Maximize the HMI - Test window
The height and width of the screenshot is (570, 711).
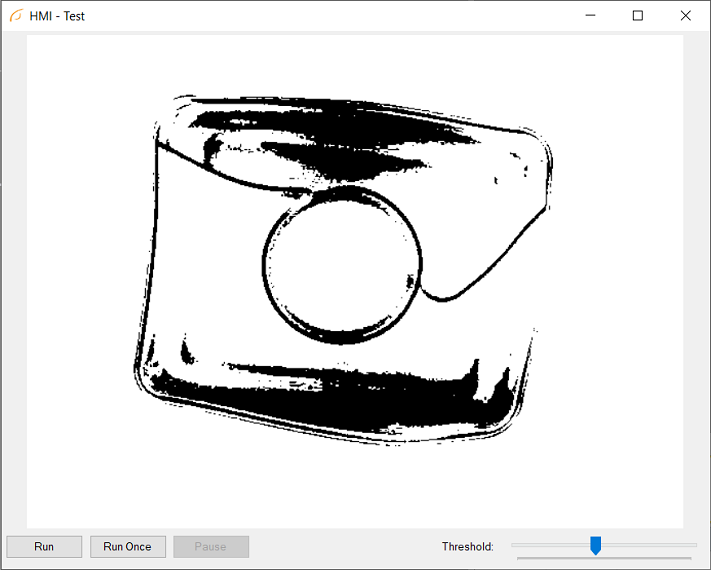pyautogui.click(x=638, y=16)
